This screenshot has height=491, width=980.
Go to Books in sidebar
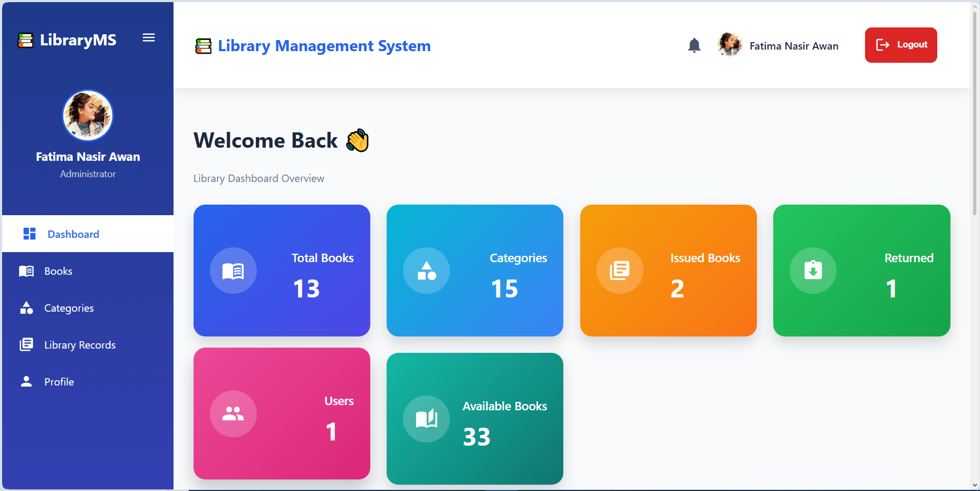pyautogui.click(x=88, y=271)
